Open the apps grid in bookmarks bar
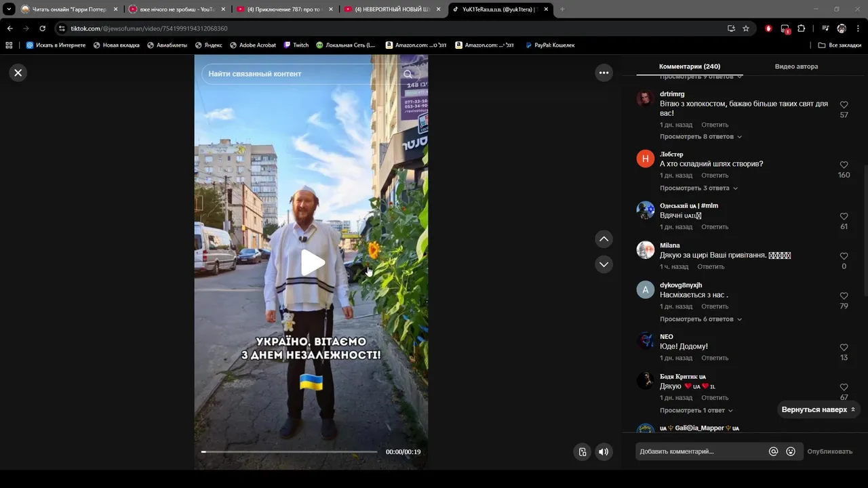This screenshot has width=868, height=488. click(9, 45)
